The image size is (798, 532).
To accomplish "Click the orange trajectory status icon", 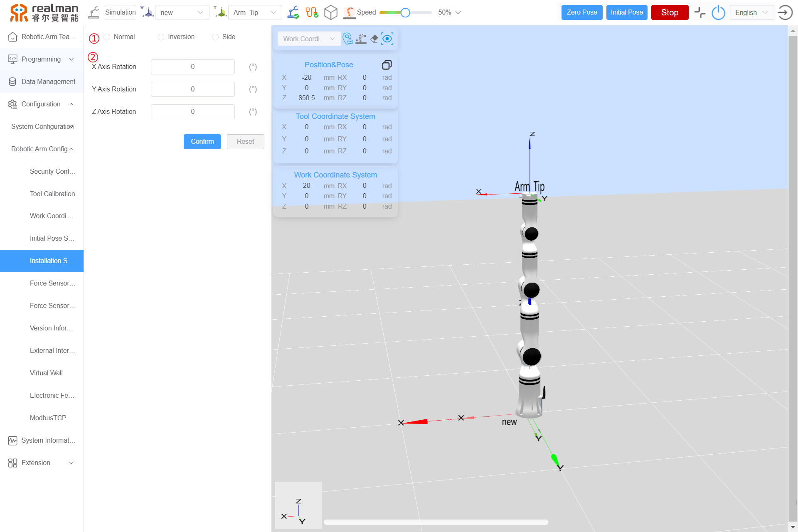I will coord(312,12).
